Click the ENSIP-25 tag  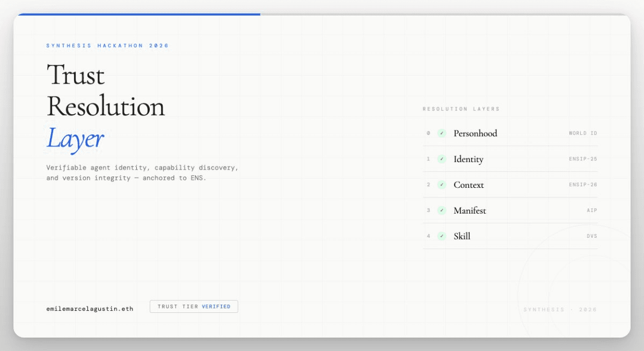pyautogui.click(x=583, y=159)
